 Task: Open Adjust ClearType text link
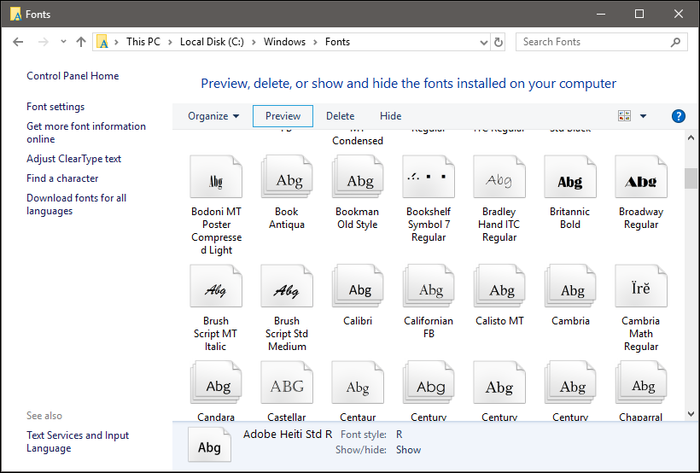(74, 159)
